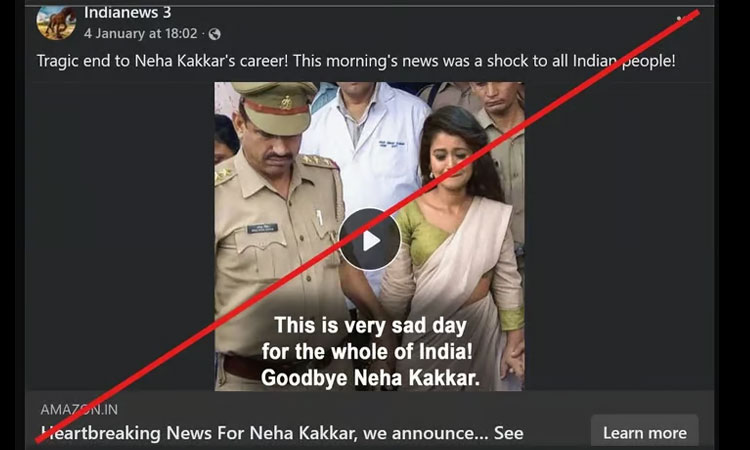Play the Neha Kakkar video
750x450 pixels.
click(369, 240)
